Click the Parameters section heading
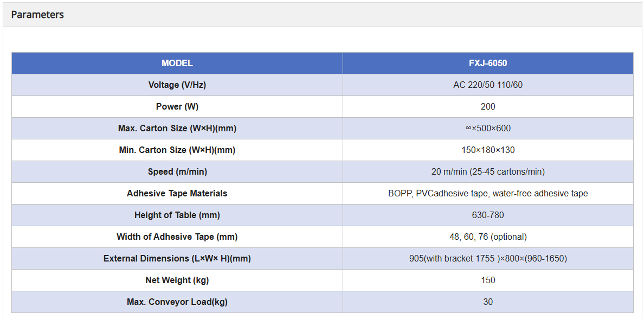This screenshot has width=644, height=319. click(37, 15)
